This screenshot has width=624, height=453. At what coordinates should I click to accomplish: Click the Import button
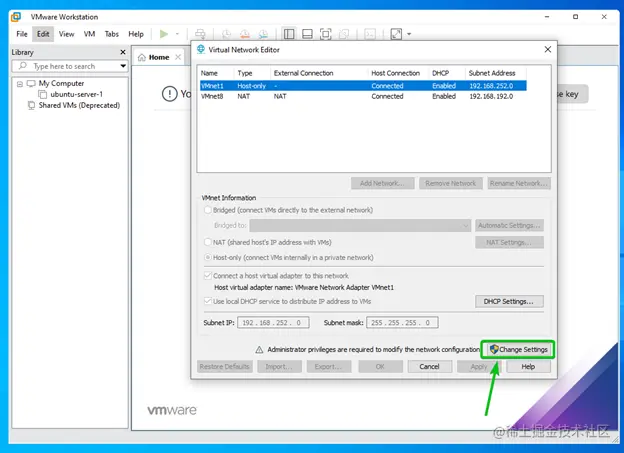(279, 367)
